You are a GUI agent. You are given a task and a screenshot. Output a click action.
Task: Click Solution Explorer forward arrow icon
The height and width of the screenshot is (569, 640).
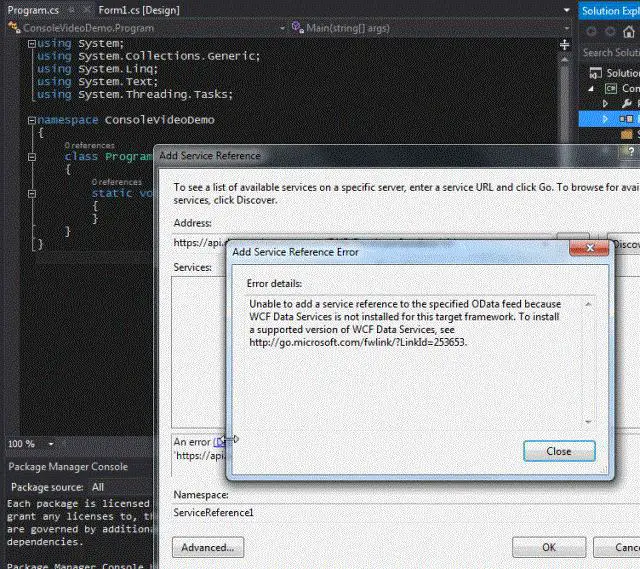pos(610,31)
